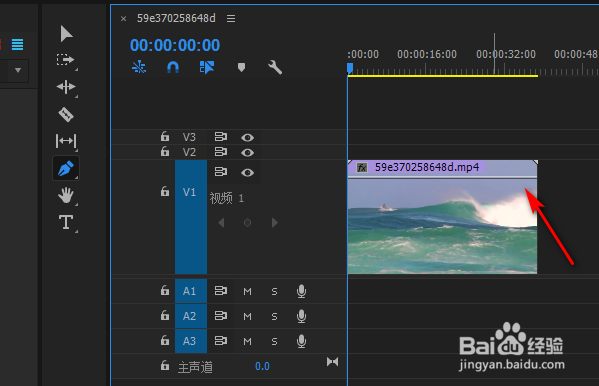Screen dimensions: 599x386
Task: Target the A2 audio track
Action: click(191, 316)
